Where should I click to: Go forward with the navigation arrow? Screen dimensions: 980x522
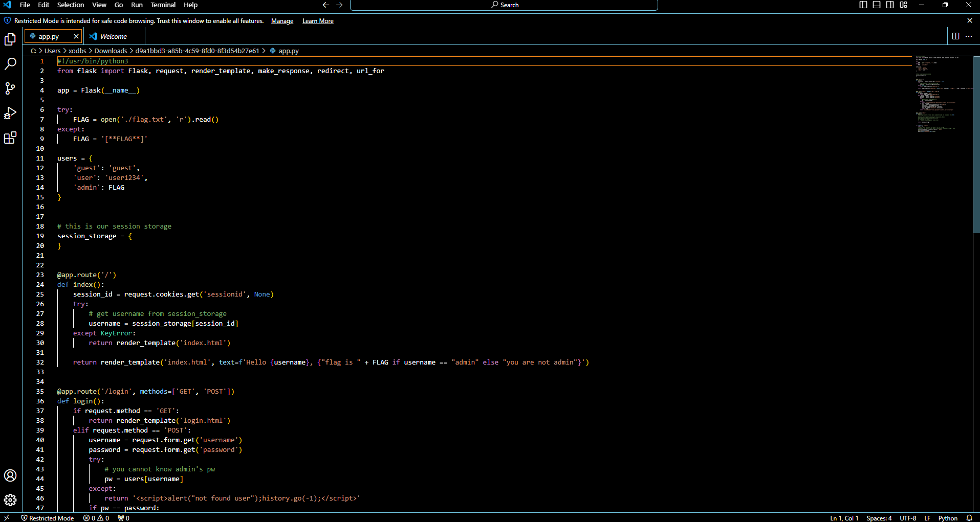pyautogui.click(x=339, y=5)
